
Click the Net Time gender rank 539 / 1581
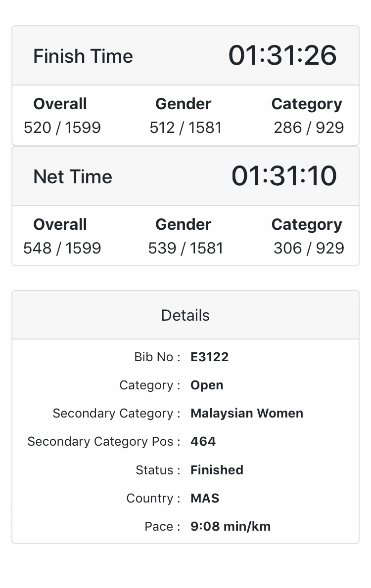point(185,248)
